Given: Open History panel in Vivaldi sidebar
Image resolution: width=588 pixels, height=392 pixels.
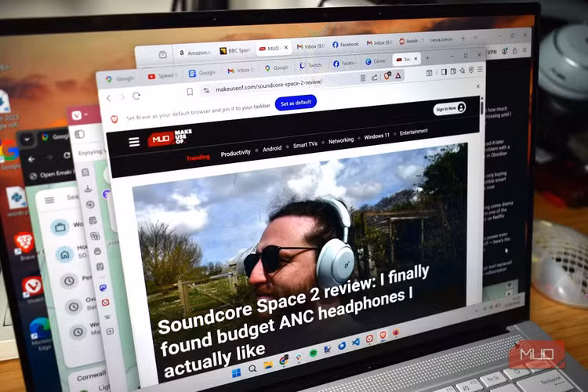Looking at the screenshot, I should [x=90, y=205].
